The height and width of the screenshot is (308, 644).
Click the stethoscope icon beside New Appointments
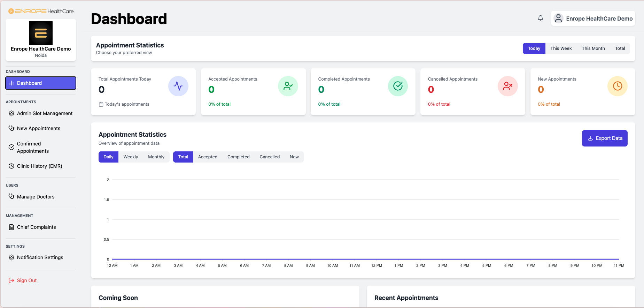coord(11,128)
